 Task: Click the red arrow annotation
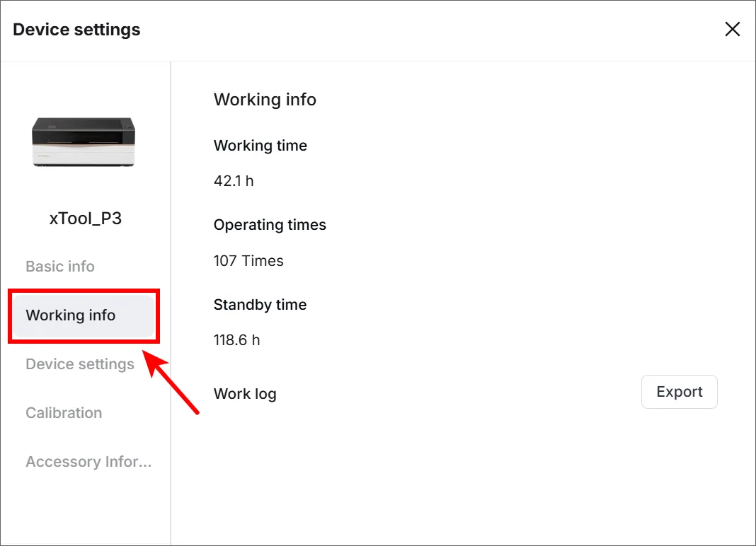click(171, 382)
